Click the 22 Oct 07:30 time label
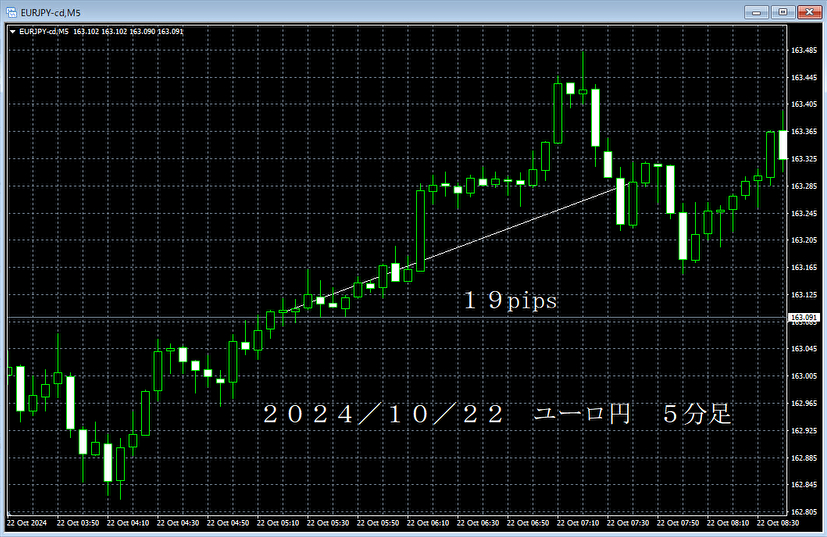Image resolution: width=827 pixels, height=537 pixels. (628, 523)
